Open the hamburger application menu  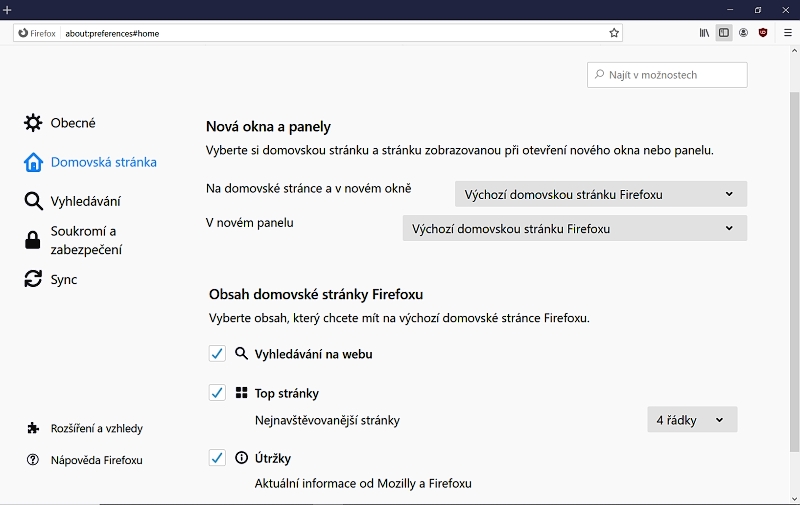point(787,33)
